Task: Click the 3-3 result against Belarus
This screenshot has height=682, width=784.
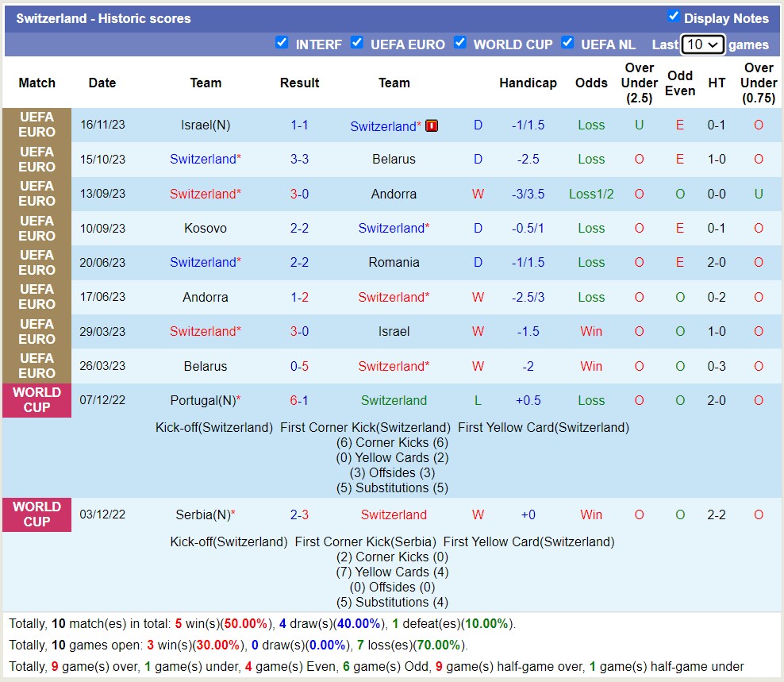Action: (x=299, y=160)
